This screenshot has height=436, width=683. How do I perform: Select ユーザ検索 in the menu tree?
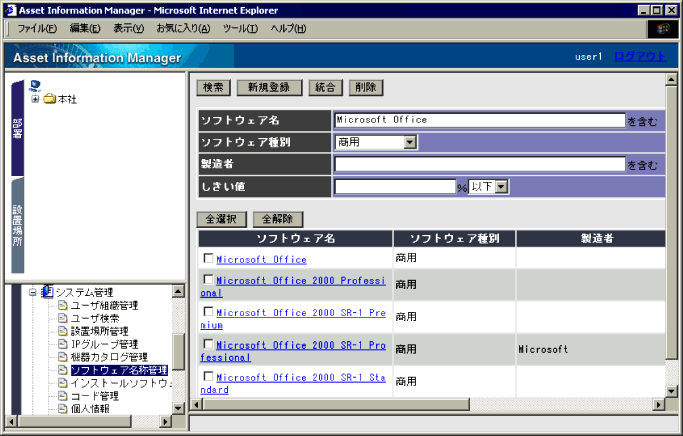95,318
